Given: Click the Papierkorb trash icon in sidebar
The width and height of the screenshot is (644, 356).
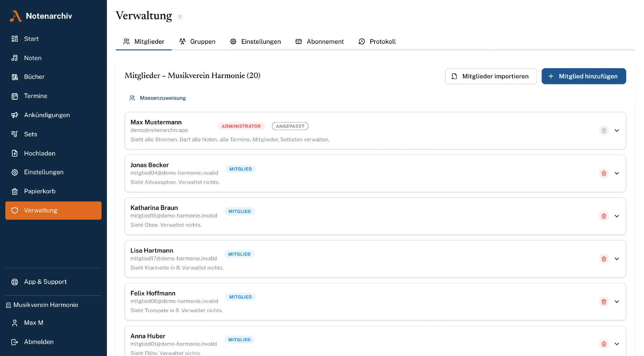Looking at the screenshot, I should (14, 191).
